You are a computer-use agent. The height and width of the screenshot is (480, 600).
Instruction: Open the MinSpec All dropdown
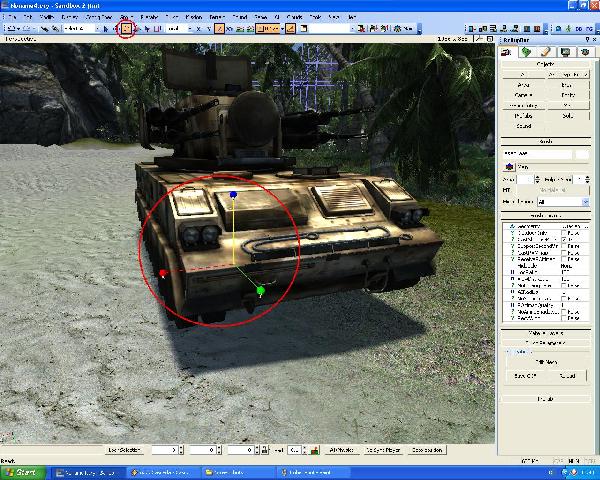(x=563, y=202)
